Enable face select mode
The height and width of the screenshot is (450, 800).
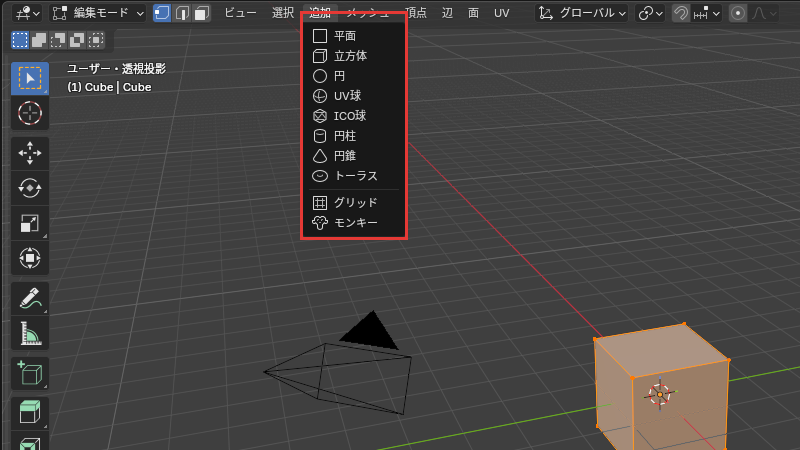click(202, 13)
